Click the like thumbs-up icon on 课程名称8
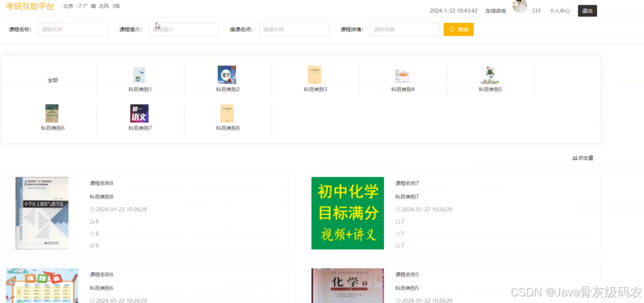This screenshot has width=644, height=303. click(x=94, y=221)
